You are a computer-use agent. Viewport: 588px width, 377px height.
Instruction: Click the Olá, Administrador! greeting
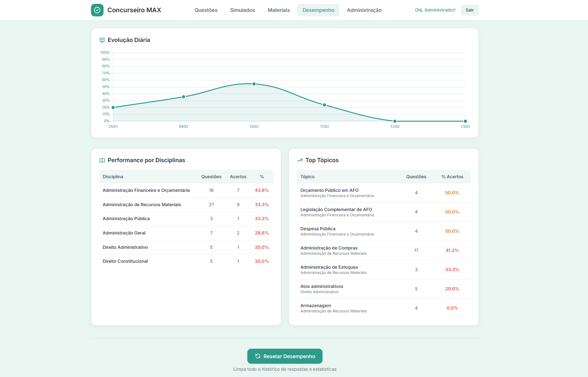pyautogui.click(x=435, y=10)
